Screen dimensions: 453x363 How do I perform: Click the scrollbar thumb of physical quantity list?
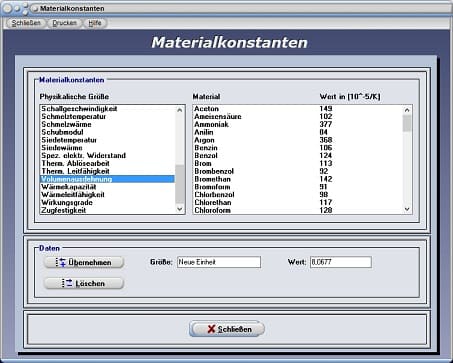point(180,184)
